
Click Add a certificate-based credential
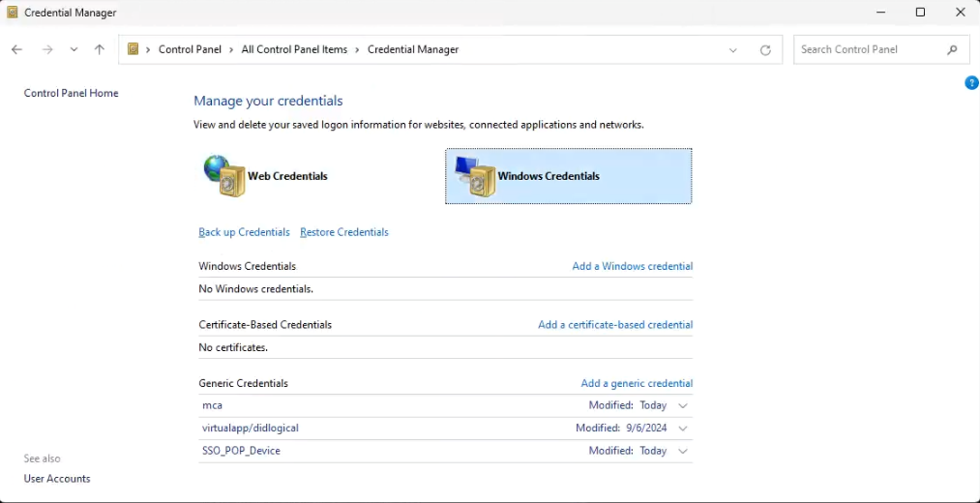click(615, 325)
